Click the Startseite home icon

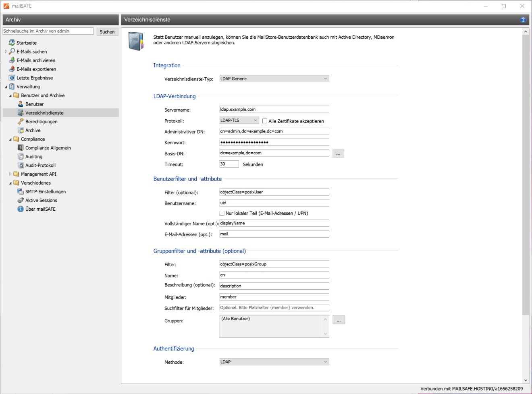pos(12,43)
